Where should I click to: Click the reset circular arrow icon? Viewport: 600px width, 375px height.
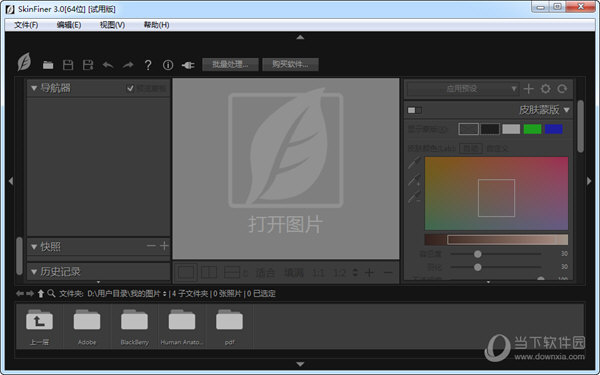pyautogui.click(x=562, y=89)
